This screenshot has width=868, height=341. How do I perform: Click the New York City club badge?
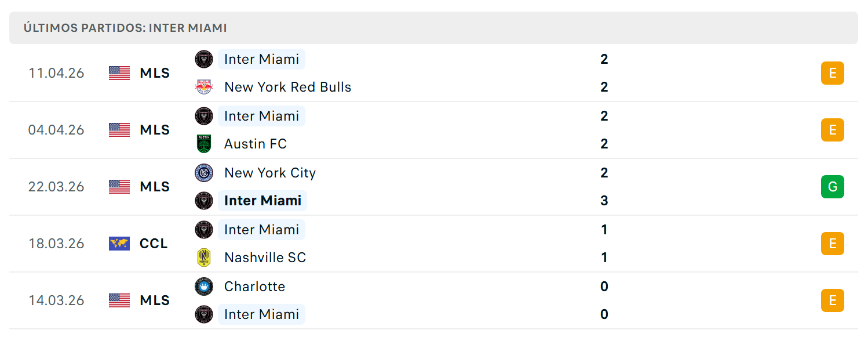coord(204,173)
